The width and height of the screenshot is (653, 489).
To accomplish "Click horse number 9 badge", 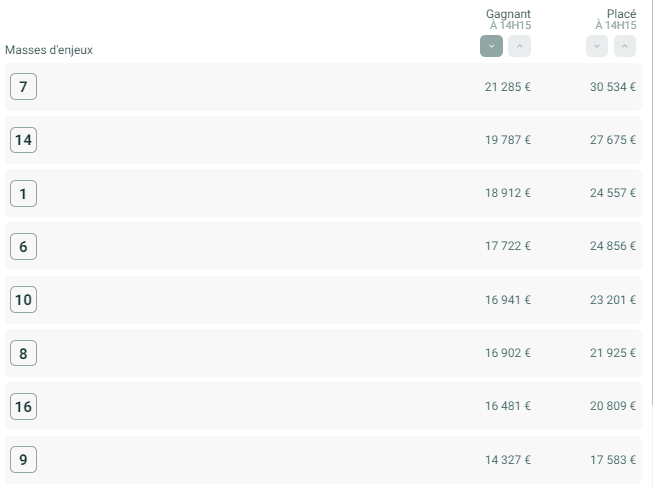I will pos(23,460).
